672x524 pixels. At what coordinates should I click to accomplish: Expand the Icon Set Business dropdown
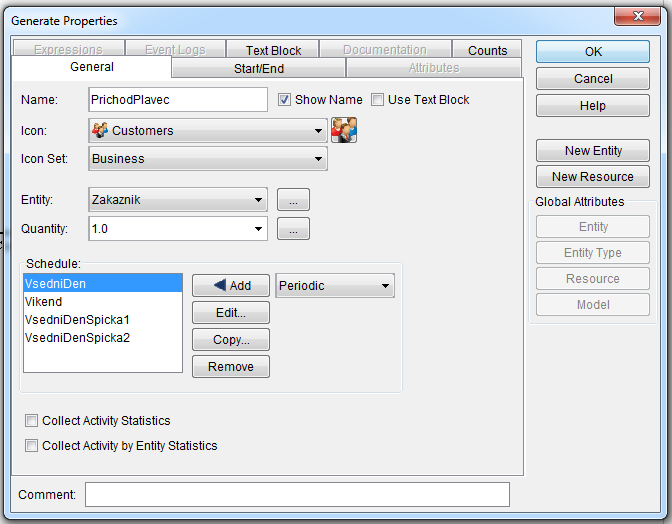click(x=207, y=159)
